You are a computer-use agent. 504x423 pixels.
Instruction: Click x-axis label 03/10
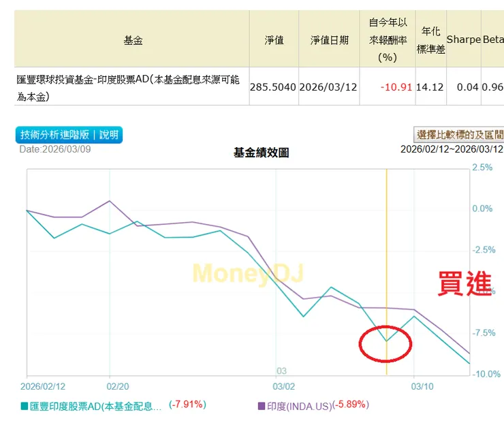coord(422,386)
